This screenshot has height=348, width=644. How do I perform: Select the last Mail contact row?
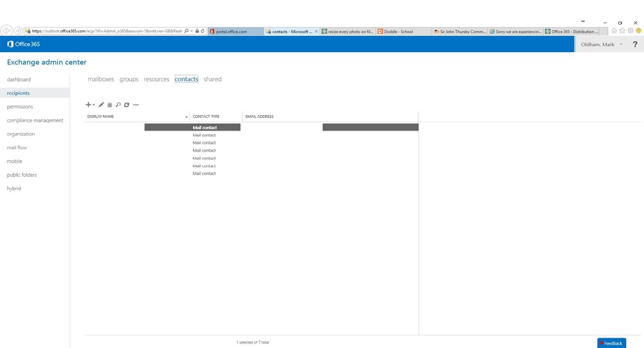click(x=251, y=174)
